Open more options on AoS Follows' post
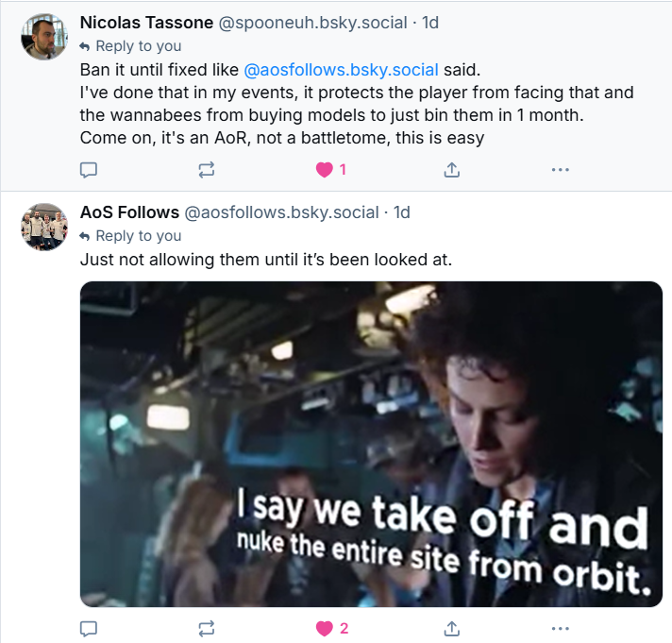 (560, 628)
